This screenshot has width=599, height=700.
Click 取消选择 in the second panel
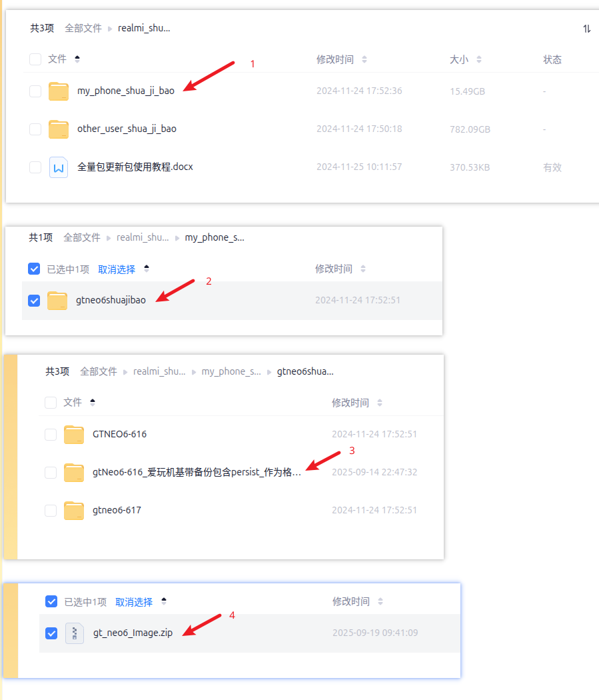[117, 269]
